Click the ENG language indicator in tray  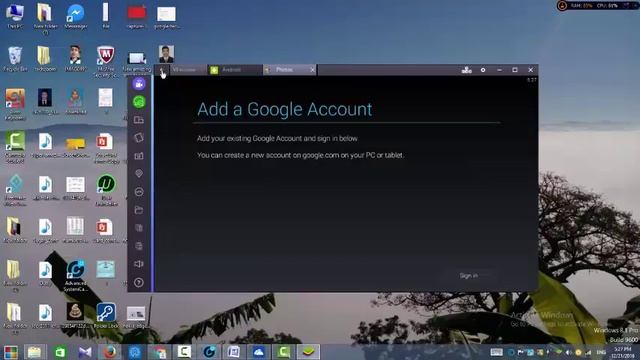(x=601, y=352)
